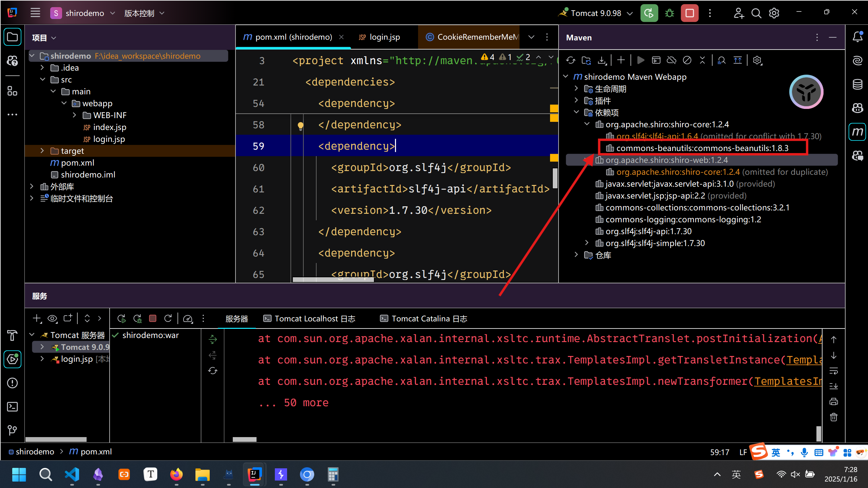Click pom.xml breadcrumb in status bar

tap(91, 452)
